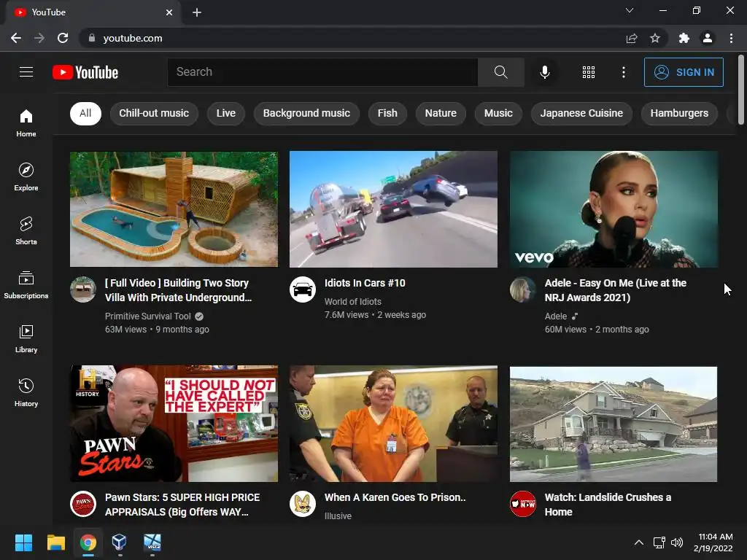Select the Nature filter chip
Image resolution: width=747 pixels, height=560 pixels.
click(x=441, y=113)
